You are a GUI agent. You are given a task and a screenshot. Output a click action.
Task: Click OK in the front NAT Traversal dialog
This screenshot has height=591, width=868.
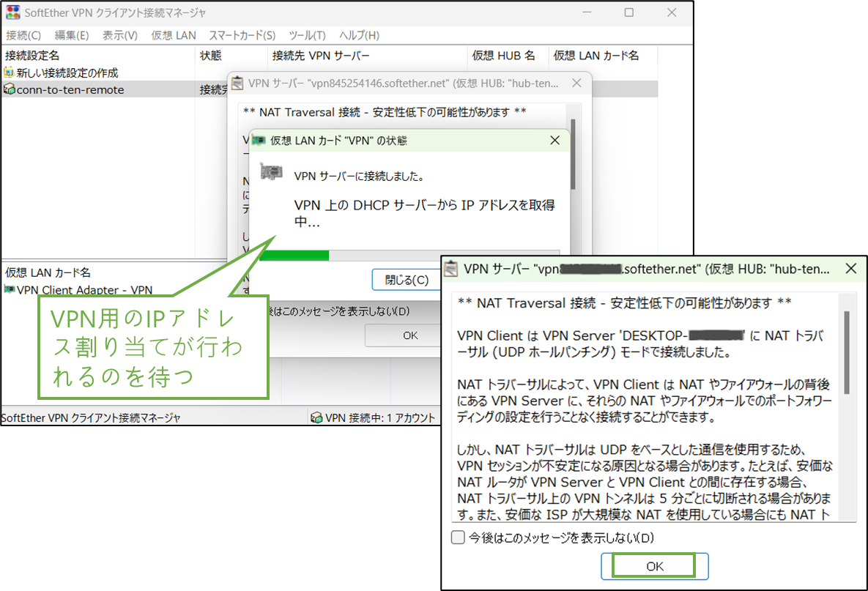(654, 566)
